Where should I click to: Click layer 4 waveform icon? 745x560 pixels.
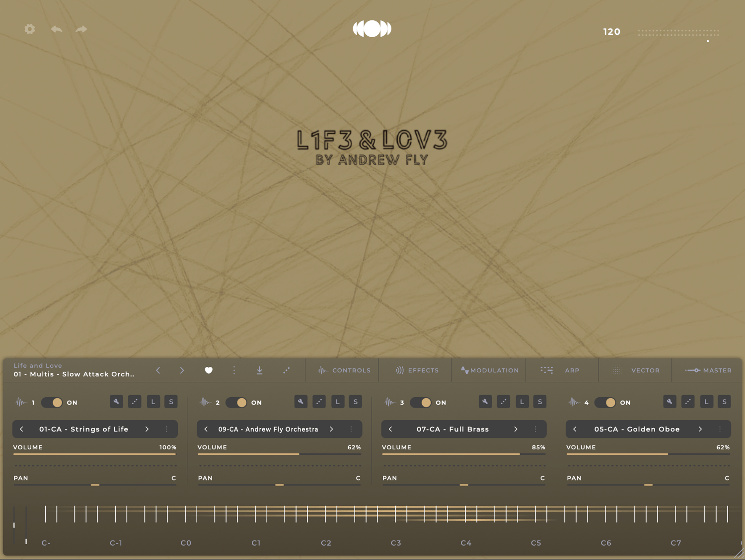[574, 402]
